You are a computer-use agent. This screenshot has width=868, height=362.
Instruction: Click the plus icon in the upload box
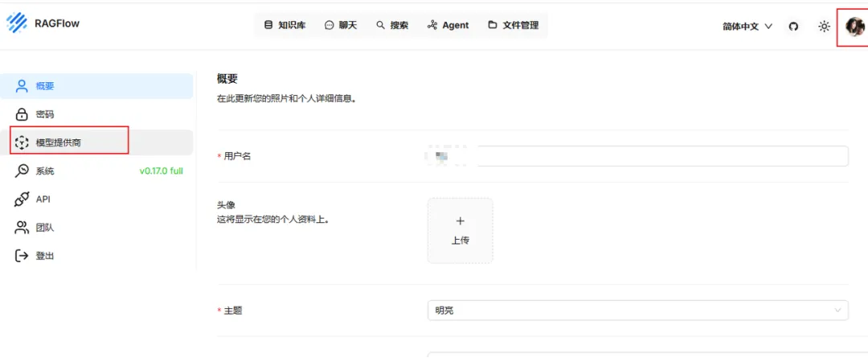[x=460, y=221]
